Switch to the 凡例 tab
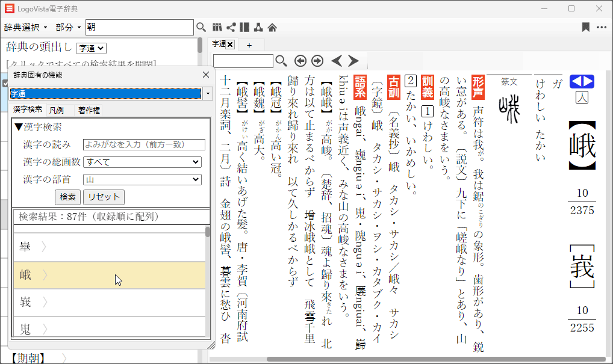613x364 pixels. click(57, 110)
